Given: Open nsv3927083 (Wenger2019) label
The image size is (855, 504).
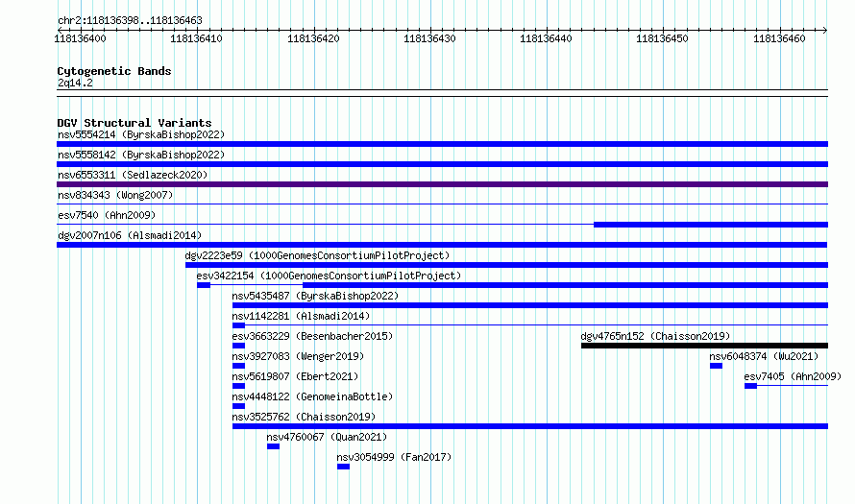Looking at the screenshot, I should click(298, 356).
